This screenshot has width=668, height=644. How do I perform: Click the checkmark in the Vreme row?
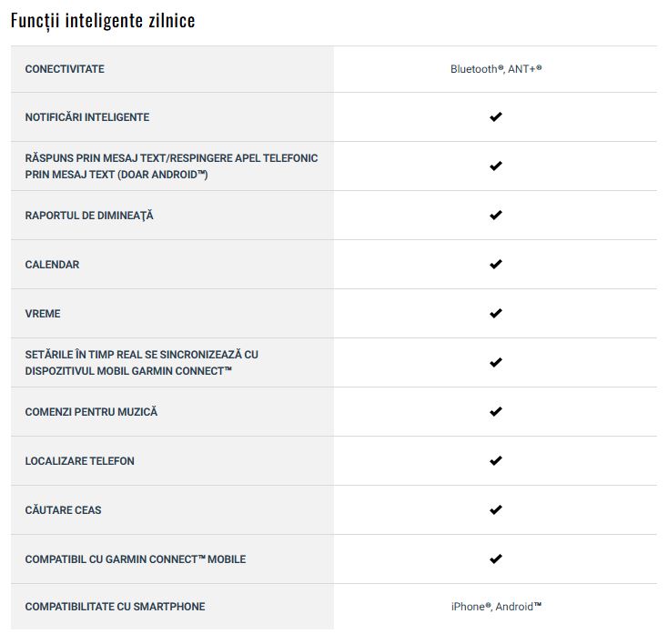click(x=495, y=314)
